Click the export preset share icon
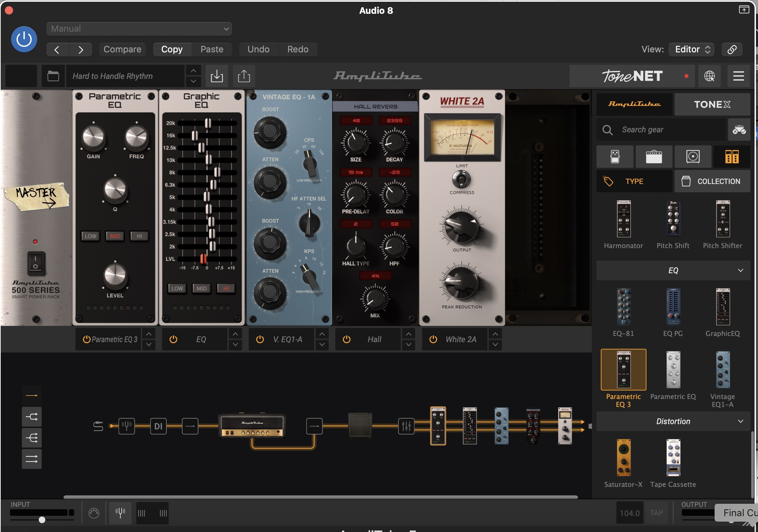The image size is (758, 532). (244, 76)
